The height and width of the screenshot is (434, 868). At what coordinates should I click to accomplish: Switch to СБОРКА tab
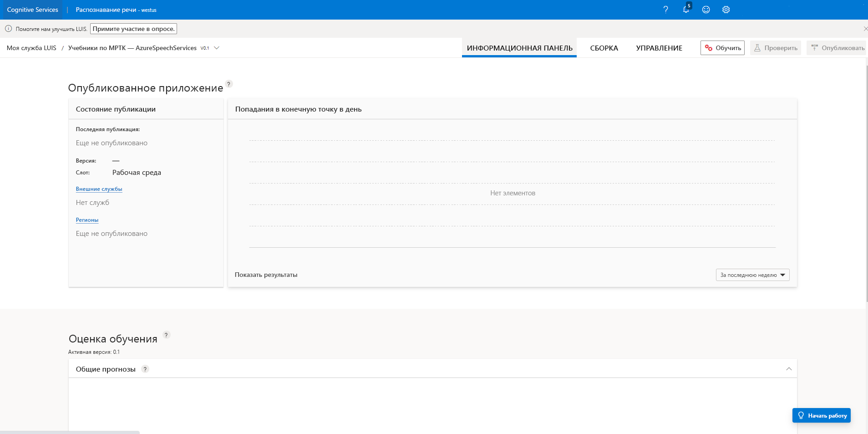[x=604, y=48]
